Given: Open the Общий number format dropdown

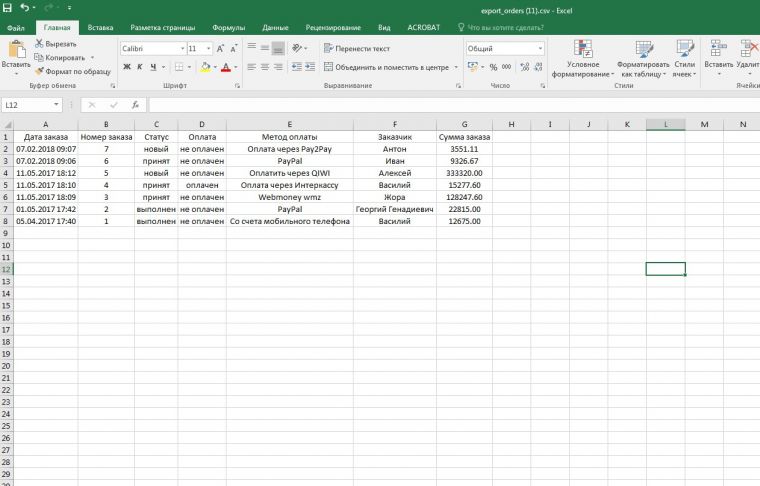Looking at the screenshot, I should point(541,48).
